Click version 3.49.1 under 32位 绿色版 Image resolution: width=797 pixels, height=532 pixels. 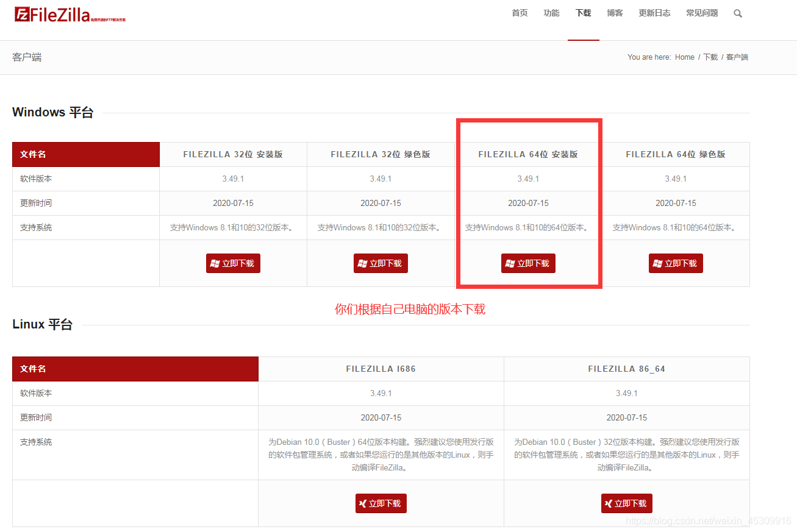point(381,179)
